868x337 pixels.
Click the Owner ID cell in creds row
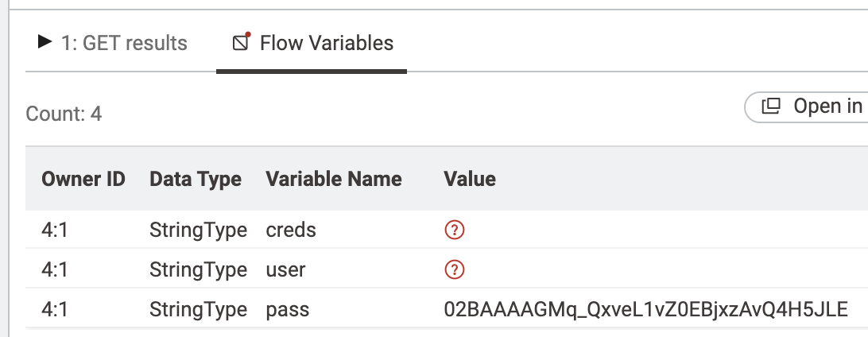tap(55, 230)
